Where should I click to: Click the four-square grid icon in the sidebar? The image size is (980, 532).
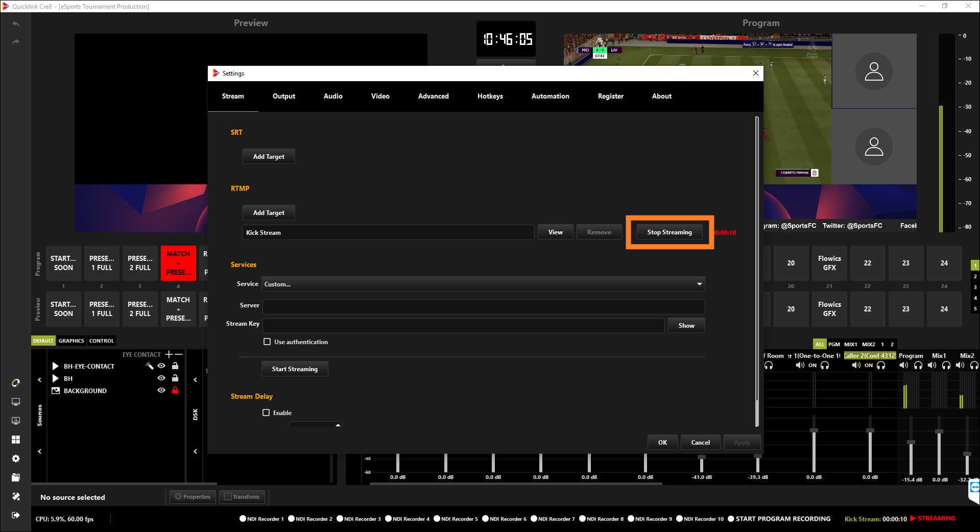16,440
